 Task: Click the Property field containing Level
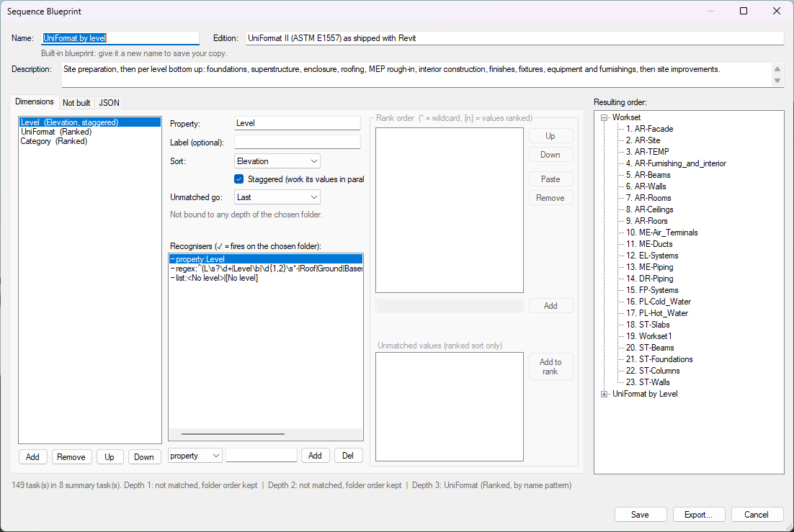click(298, 123)
